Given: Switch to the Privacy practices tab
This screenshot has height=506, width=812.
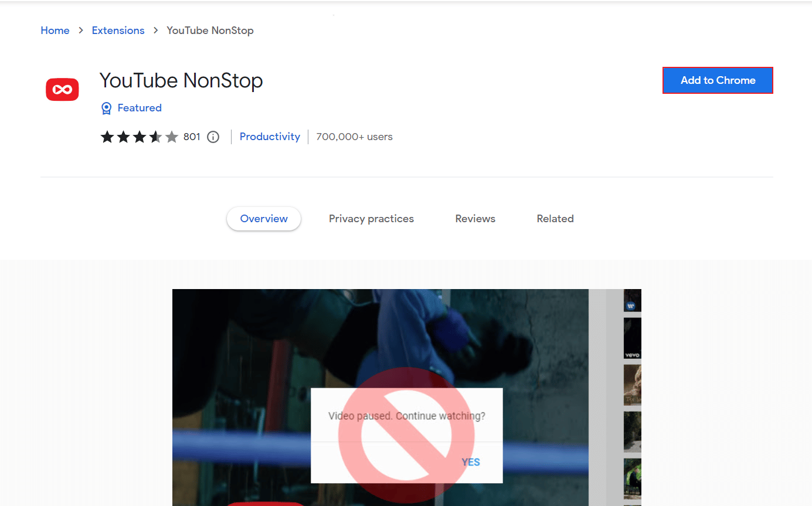Looking at the screenshot, I should [371, 219].
